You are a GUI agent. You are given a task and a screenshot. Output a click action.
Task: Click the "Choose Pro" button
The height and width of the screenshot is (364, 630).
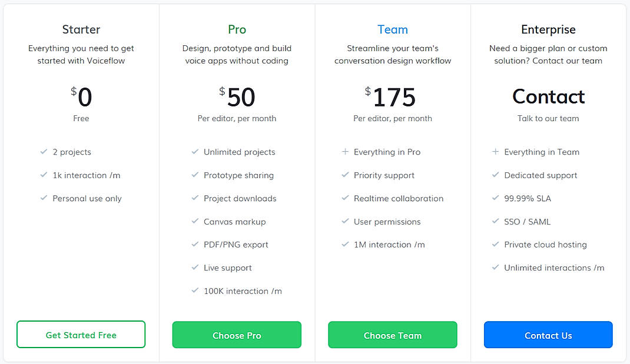coord(237,335)
